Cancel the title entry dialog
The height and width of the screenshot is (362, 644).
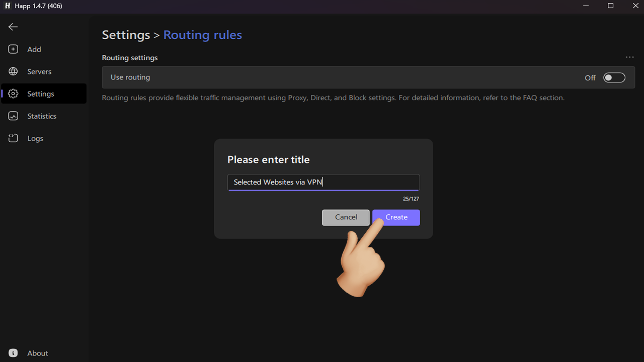point(346,217)
